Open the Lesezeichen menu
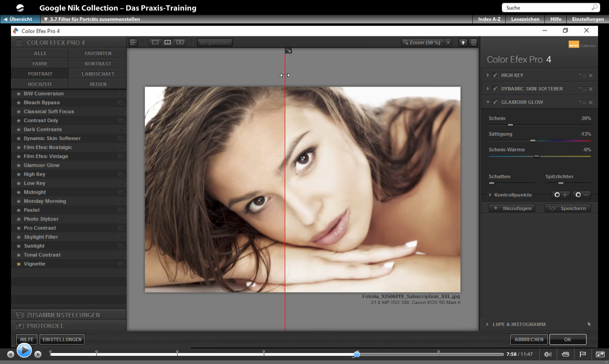This screenshot has width=609, height=364. 525,19
